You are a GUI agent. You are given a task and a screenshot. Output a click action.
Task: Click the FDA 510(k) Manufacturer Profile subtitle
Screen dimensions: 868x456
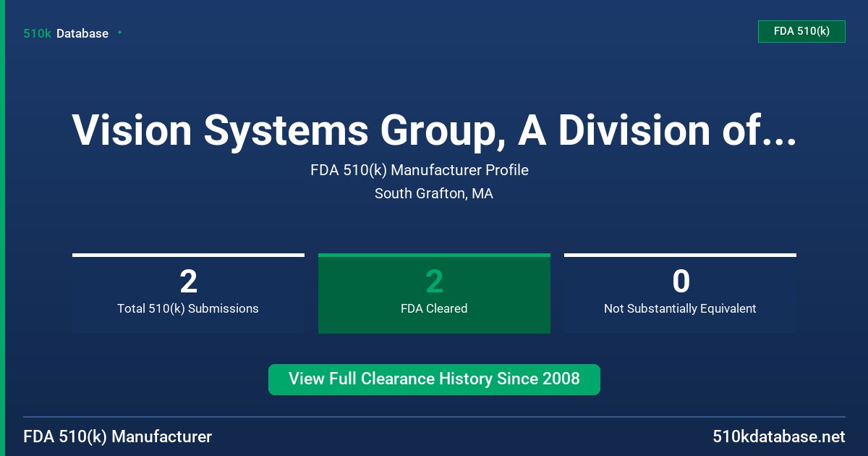click(x=420, y=170)
